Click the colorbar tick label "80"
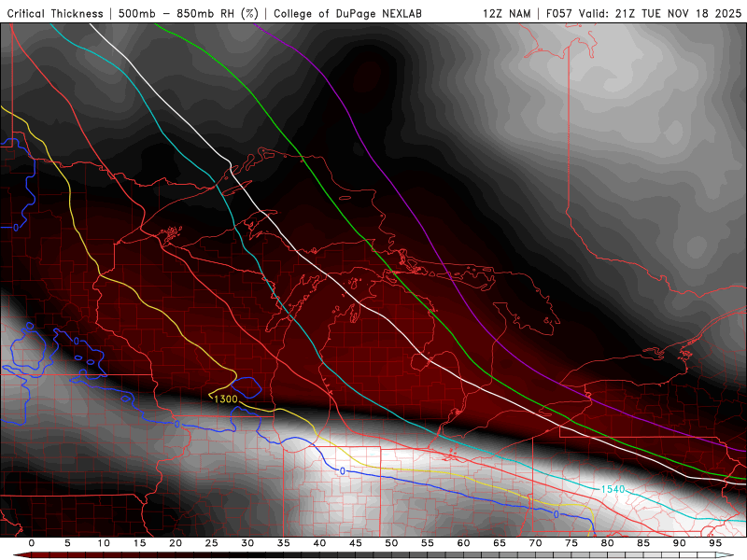 [607, 543]
